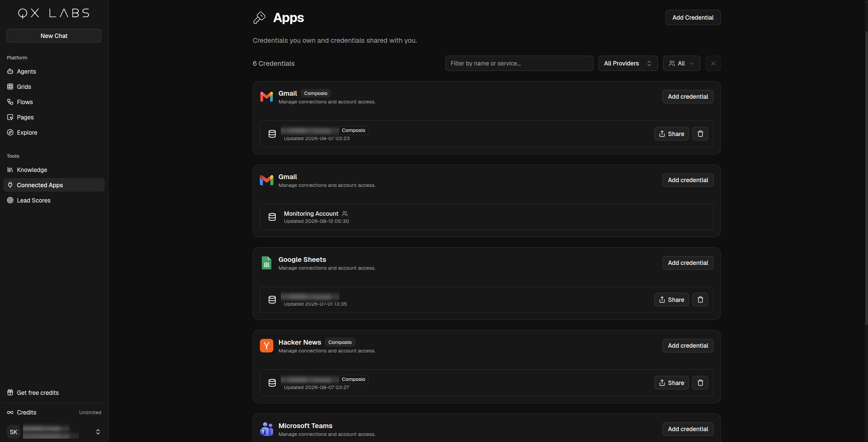Focus the filter by name or service field

pyautogui.click(x=519, y=63)
